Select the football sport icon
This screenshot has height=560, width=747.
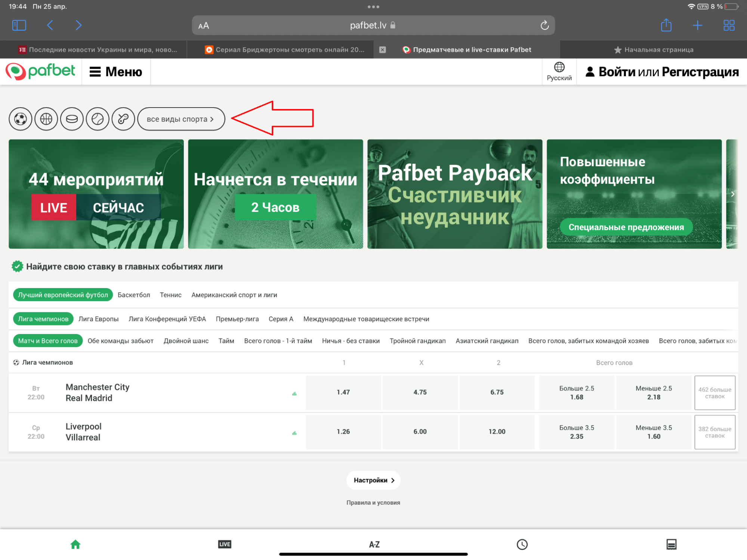pos(21,119)
